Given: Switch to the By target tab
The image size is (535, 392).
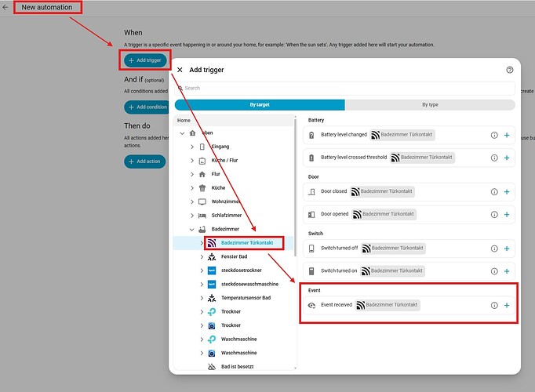Looking at the screenshot, I should pos(260,104).
